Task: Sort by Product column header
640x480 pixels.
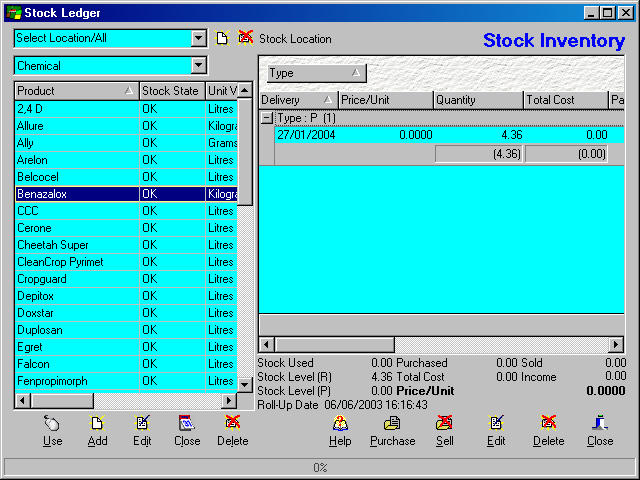Action: 77,91
